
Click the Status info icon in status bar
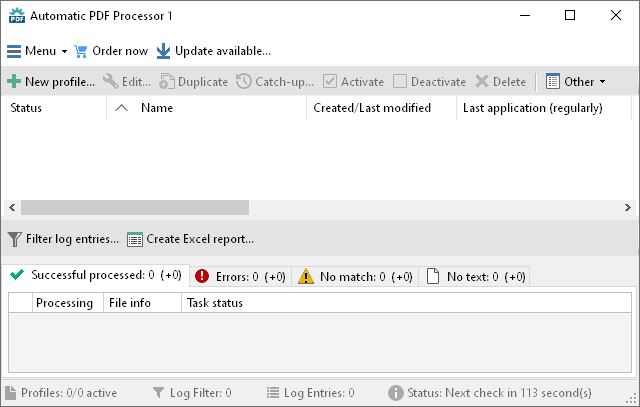point(396,393)
